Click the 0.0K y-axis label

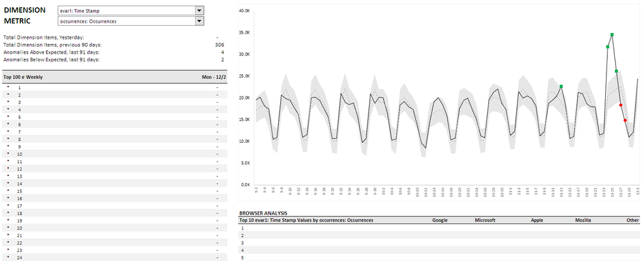(245, 185)
